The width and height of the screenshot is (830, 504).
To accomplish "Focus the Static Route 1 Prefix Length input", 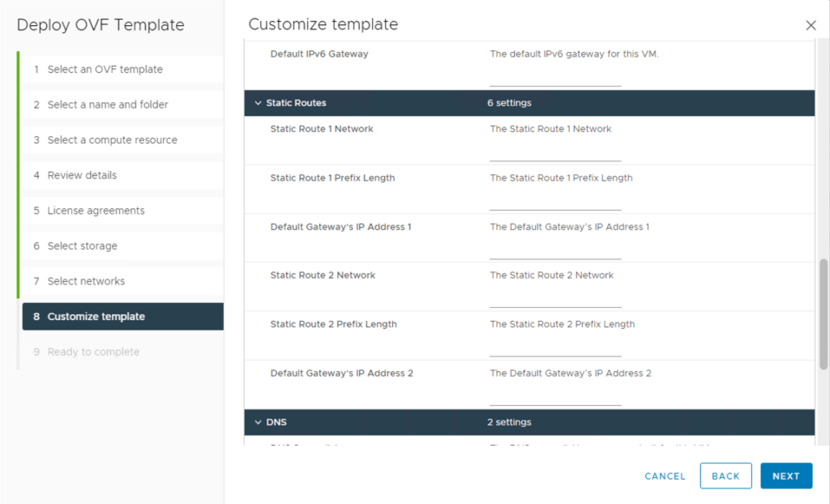I will (x=555, y=202).
